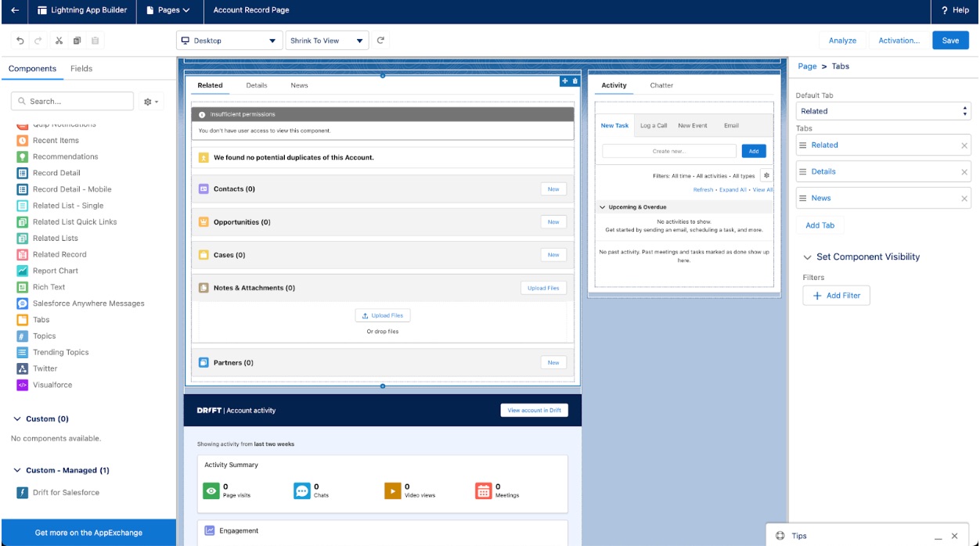Click the Create new task input field
This screenshot has height=546, width=980.
(x=669, y=151)
